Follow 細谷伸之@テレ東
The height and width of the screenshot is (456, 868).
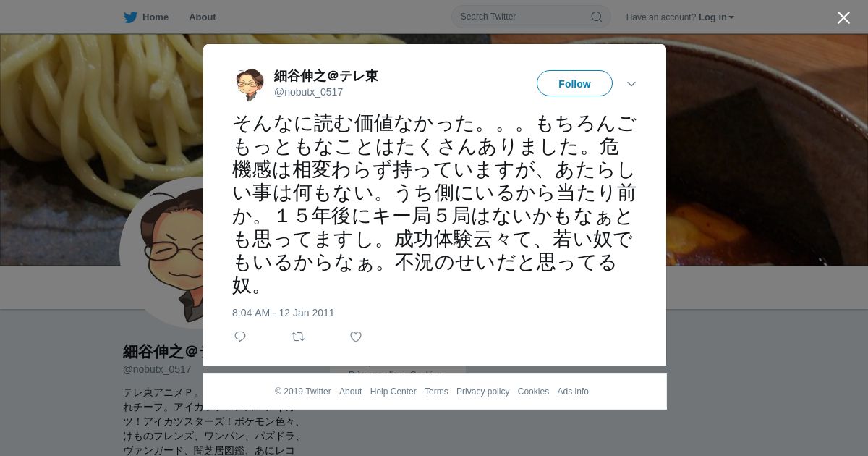coord(574,84)
